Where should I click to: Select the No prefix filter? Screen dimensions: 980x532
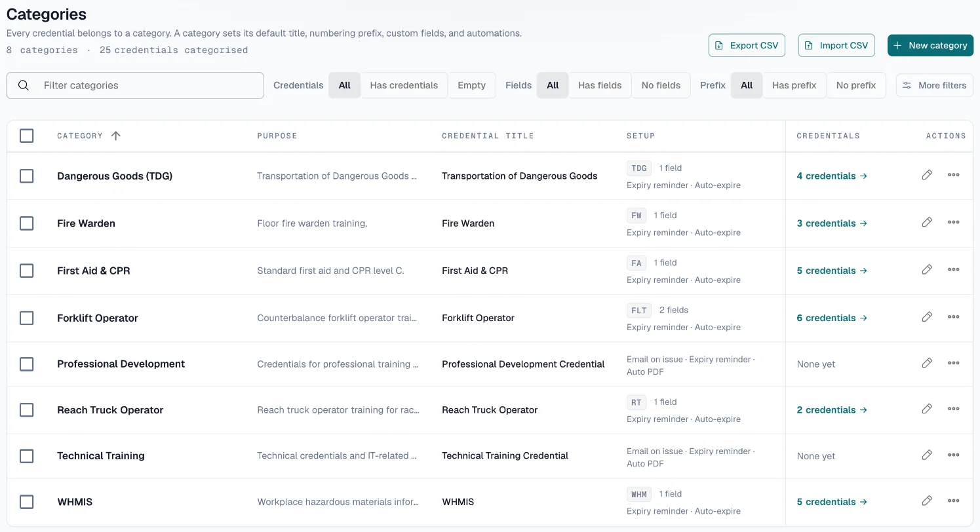[x=856, y=85]
